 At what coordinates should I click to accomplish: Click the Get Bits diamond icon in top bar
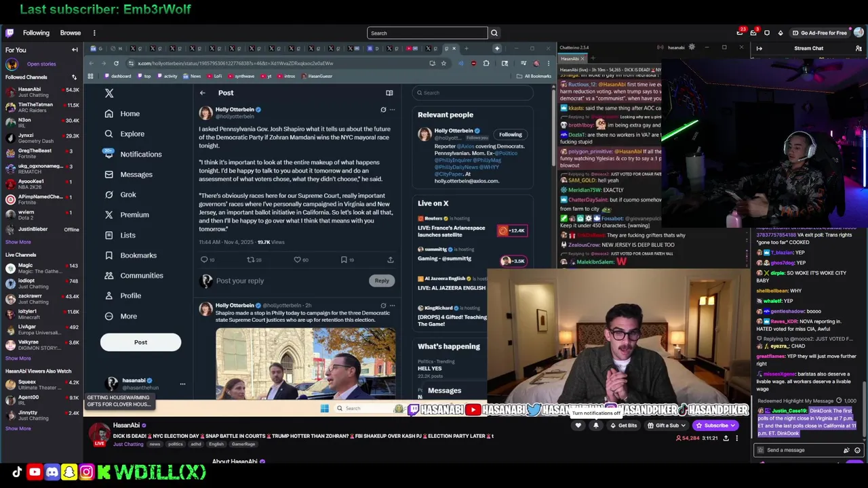click(x=781, y=33)
